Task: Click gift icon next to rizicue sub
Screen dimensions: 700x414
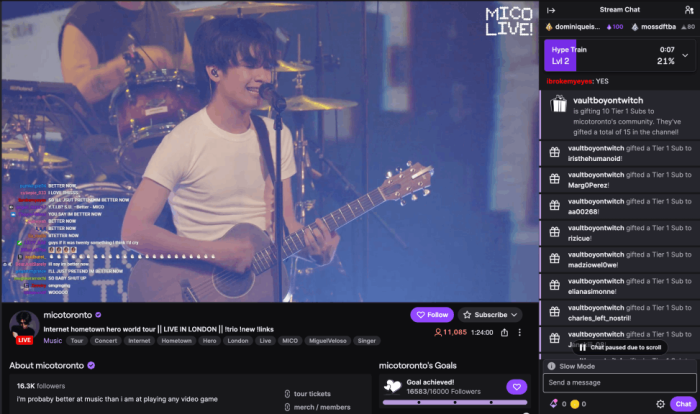Action: (x=554, y=232)
